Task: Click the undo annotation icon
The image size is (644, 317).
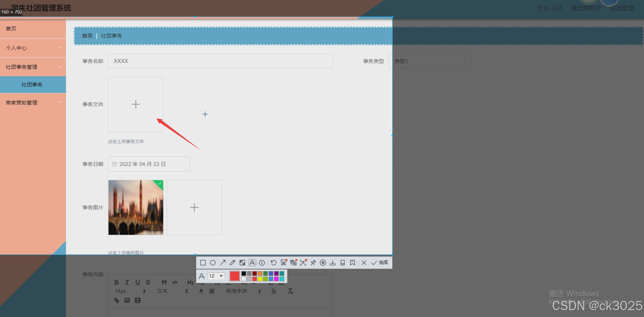Action: click(x=273, y=263)
